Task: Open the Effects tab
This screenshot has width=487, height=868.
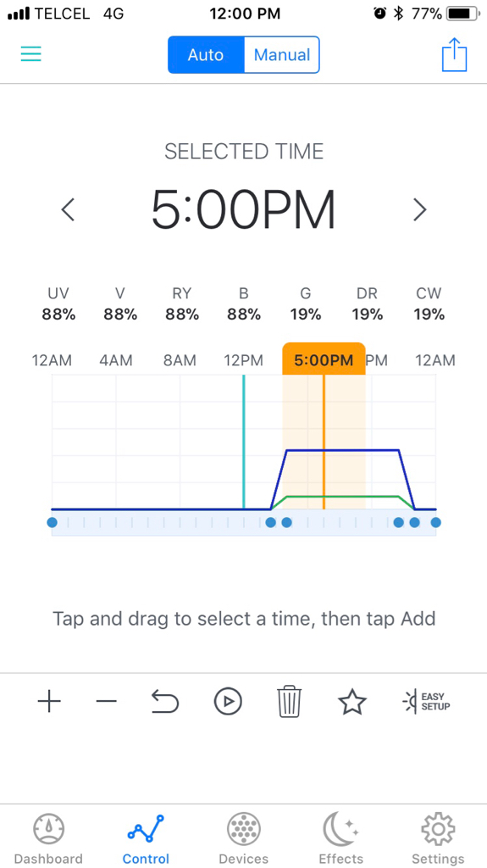Action: coord(340,838)
